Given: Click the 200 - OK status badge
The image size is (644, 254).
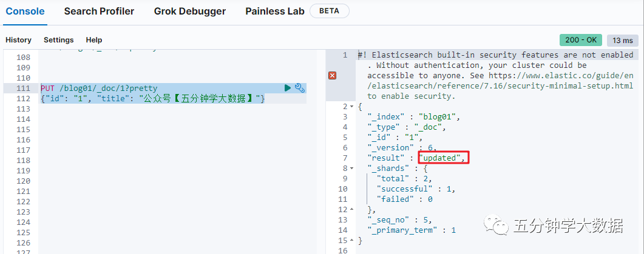Looking at the screenshot, I should point(581,40).
